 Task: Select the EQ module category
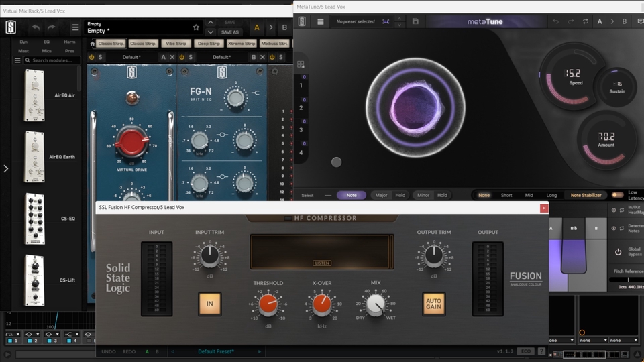pyautogui.click(x=46, y=42)
